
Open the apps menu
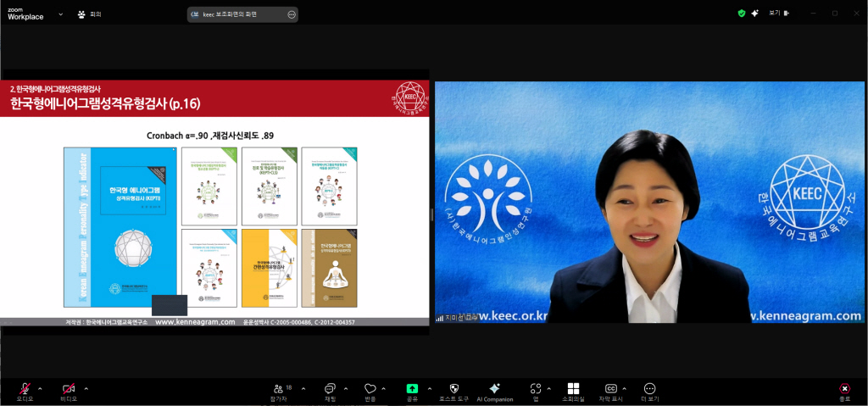tap(536, 391)
